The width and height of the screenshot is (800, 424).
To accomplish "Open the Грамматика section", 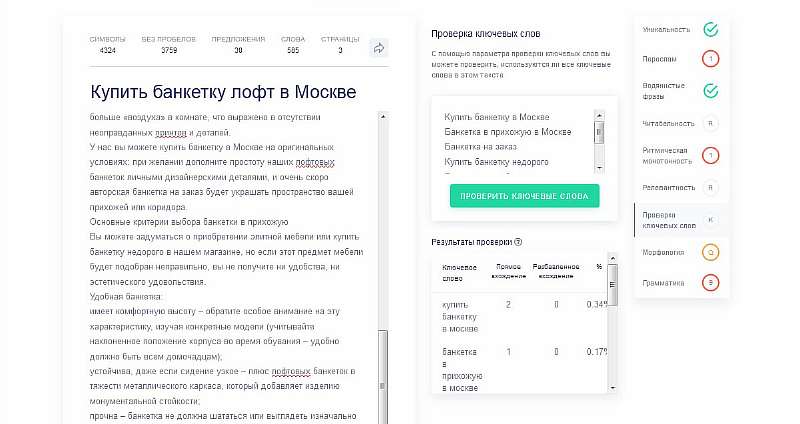I will pos(663,283).
